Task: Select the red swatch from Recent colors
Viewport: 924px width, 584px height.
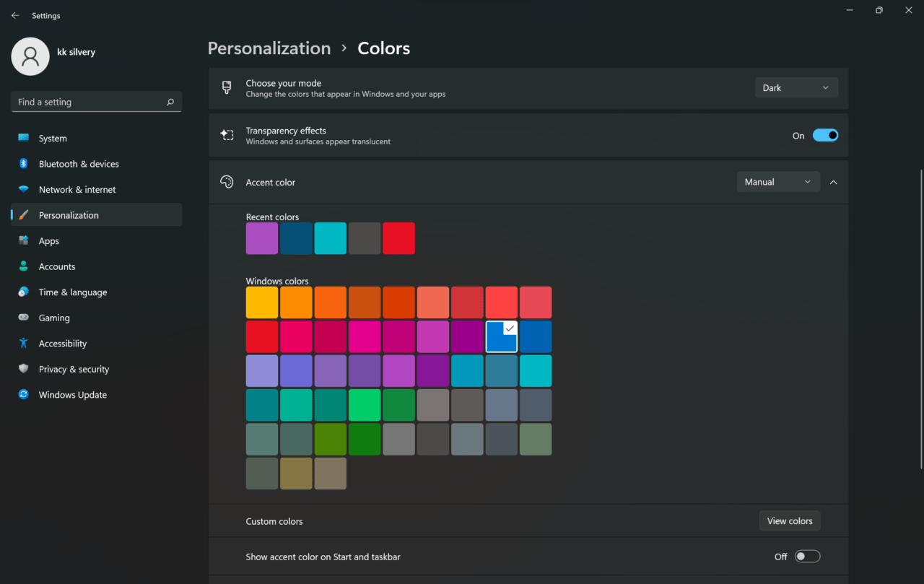Action: pos(398,238)
